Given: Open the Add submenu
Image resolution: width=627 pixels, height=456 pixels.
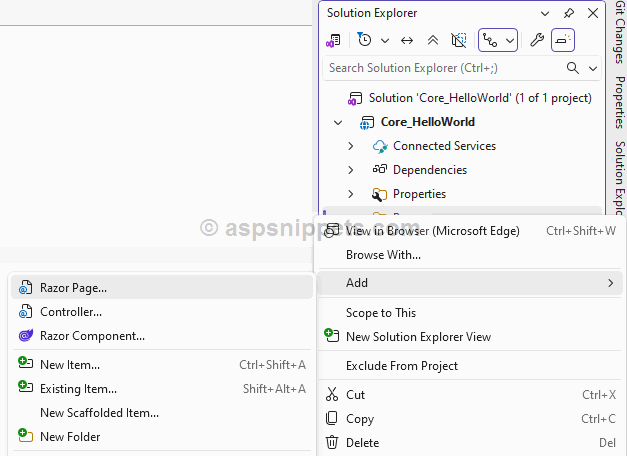Looking at the screenshot, I should pyautogui.click(x=470, y=283).
